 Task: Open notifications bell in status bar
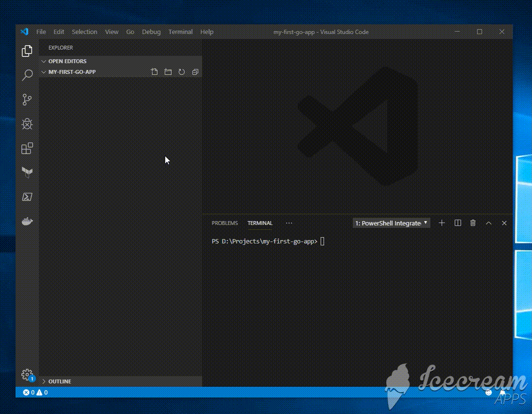point(502,392)
